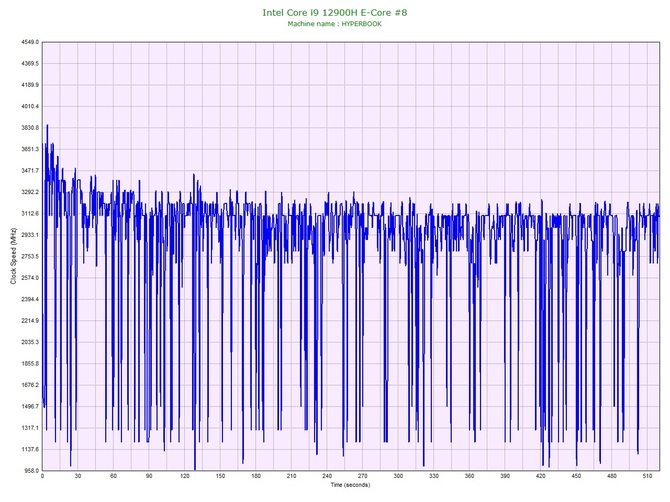Image resolution: width=670 pixels, height=502 pixels.
Task: Choose the 210 second time axis mark
Action: pos(291,477)
